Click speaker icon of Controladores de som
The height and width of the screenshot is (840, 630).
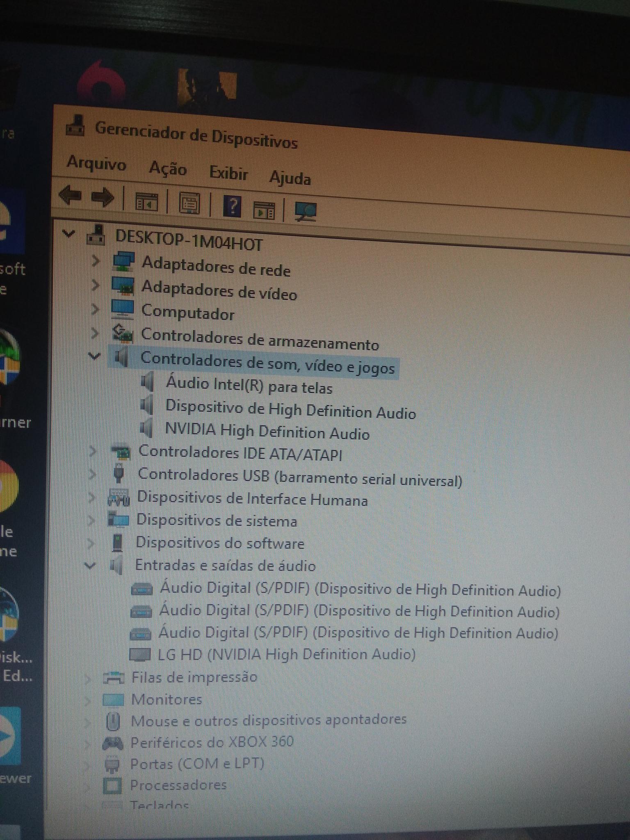click(122, 357)
